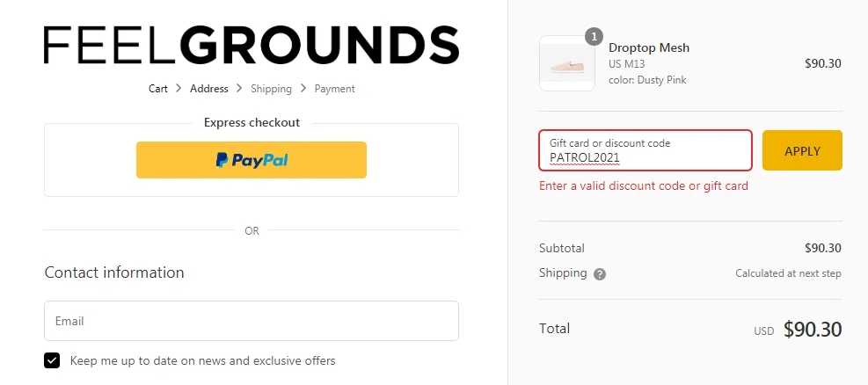Check out with the PayPal express button
The width and height of the screenshot is (868, 385).
252,160
